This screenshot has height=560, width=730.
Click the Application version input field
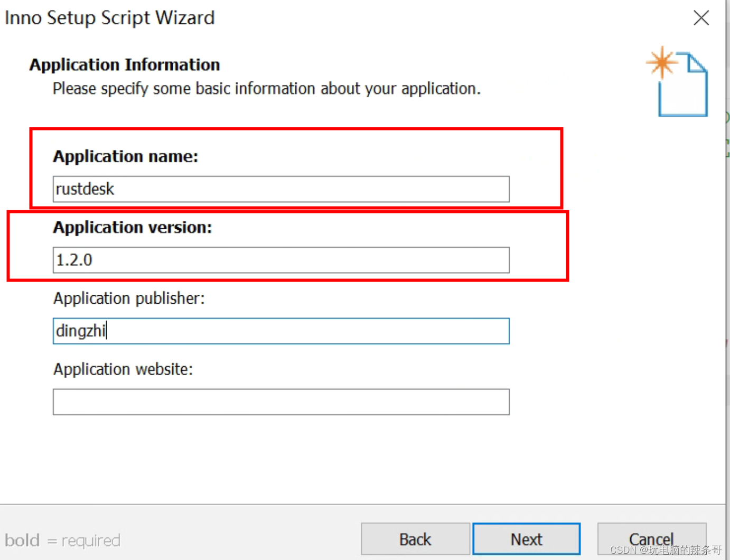click(x=281, y=260)
